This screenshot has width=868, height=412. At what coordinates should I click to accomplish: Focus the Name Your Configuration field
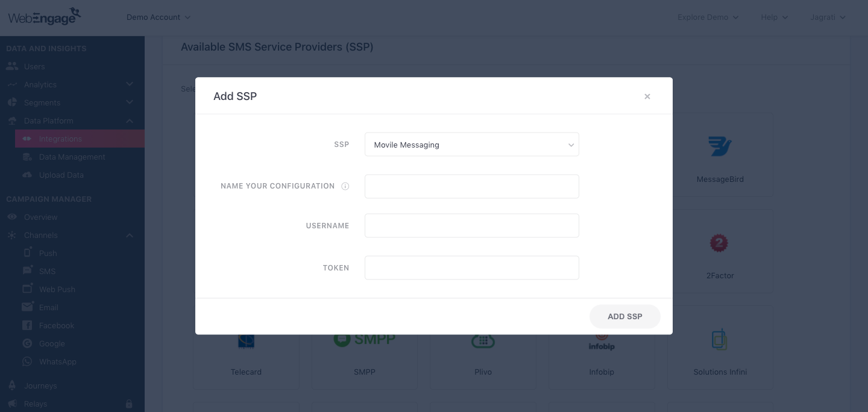click(x=472, y=186)
